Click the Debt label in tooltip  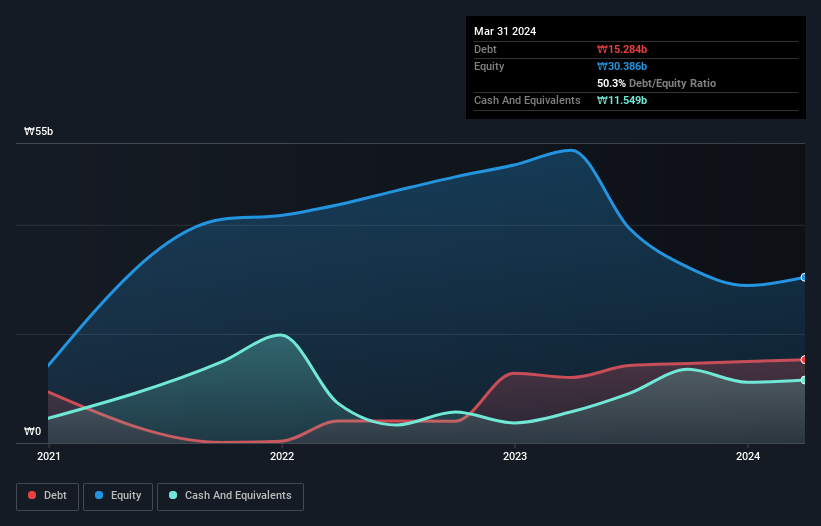[485, 49]
